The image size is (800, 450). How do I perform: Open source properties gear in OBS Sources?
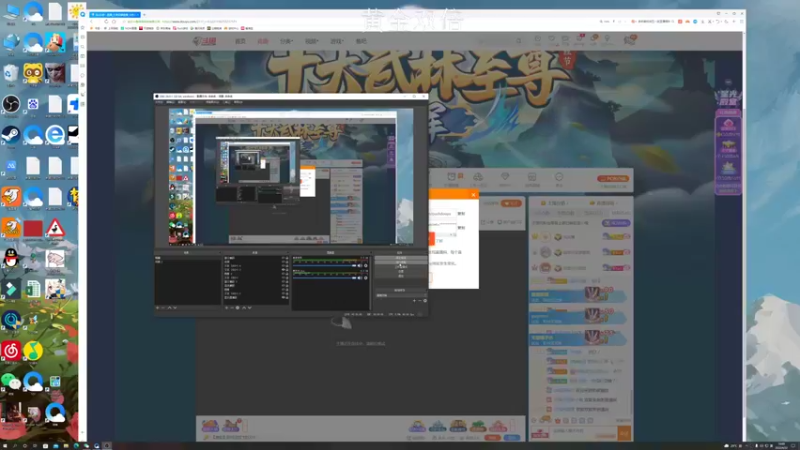[238, 308]
